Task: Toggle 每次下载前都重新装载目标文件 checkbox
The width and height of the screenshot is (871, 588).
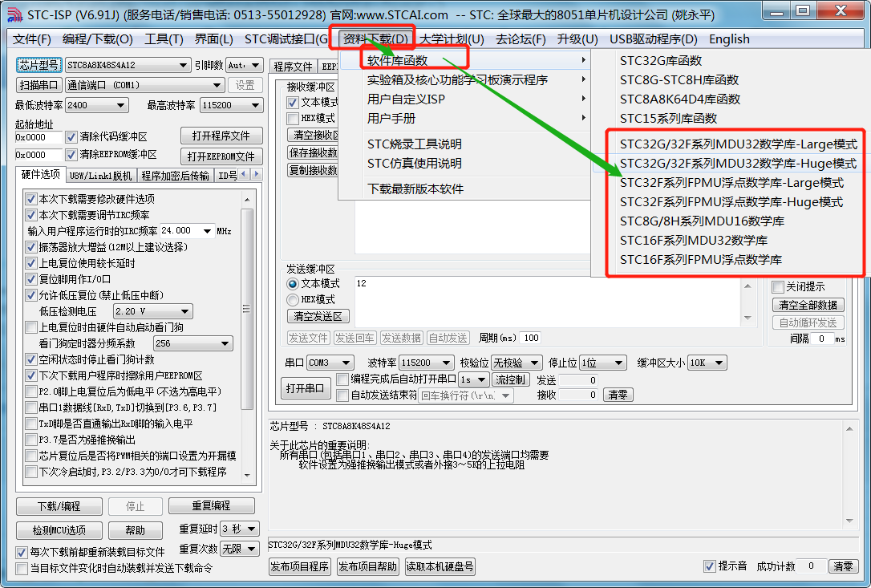Action: click(21, 552)
